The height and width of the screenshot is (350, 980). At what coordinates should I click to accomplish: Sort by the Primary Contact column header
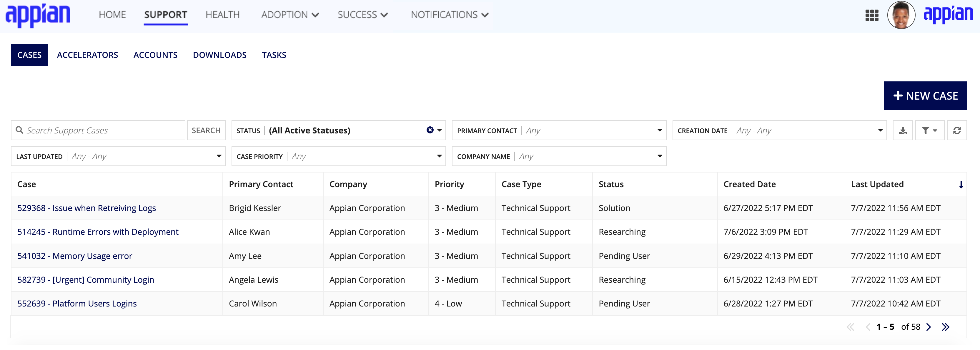(x=261, y=184)
